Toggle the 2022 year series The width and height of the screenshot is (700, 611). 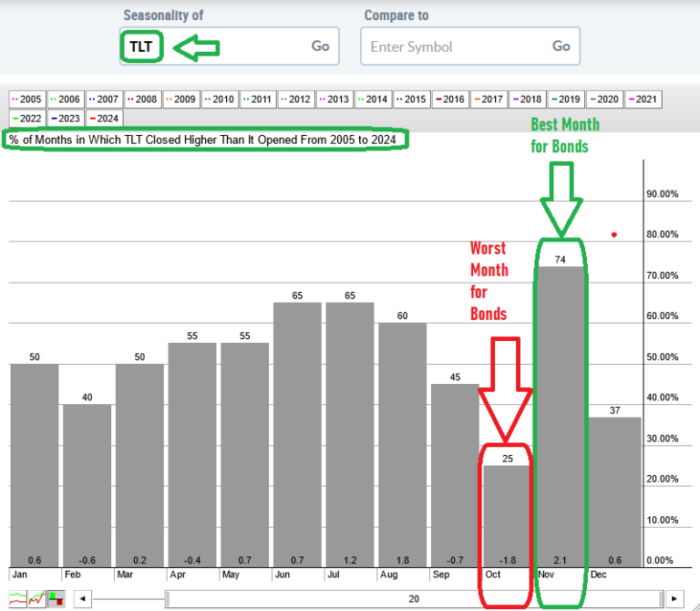pos(27,119)
